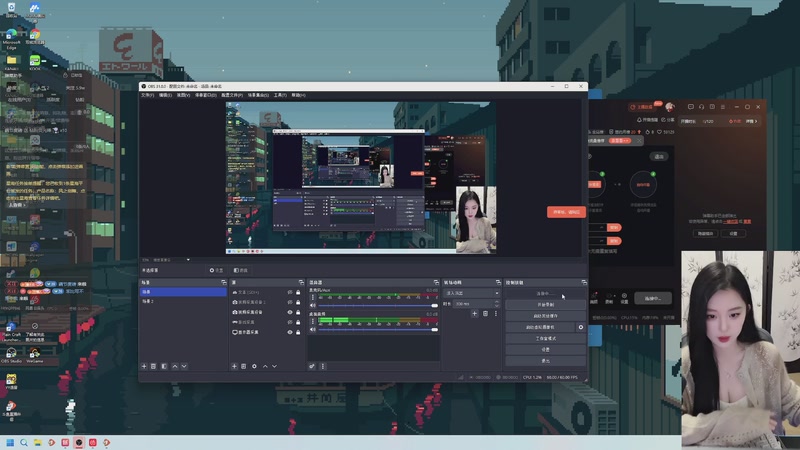The height and width of the screenshot is (450, 800).
Task: Open settings gear at companion window bottom
Action: pyautogui.click(x=624, y=298)
